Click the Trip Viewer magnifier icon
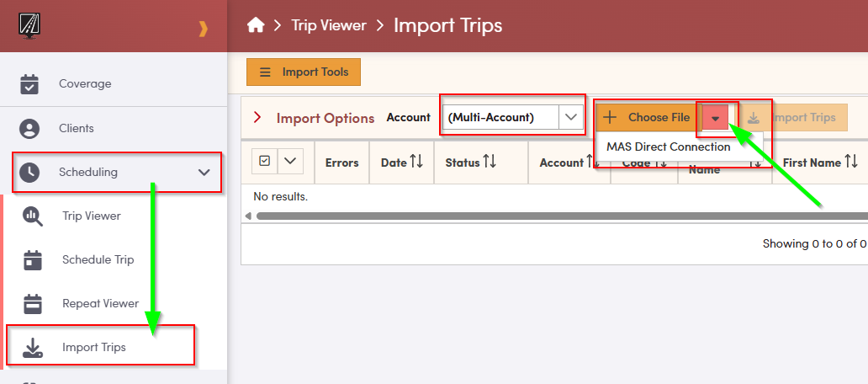 pos(33,216)
